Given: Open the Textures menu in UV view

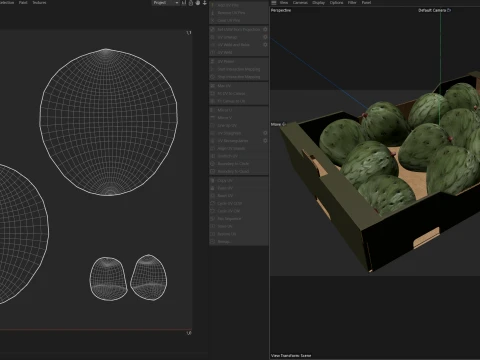Looking at the screenshot, I should coord(39,2).
